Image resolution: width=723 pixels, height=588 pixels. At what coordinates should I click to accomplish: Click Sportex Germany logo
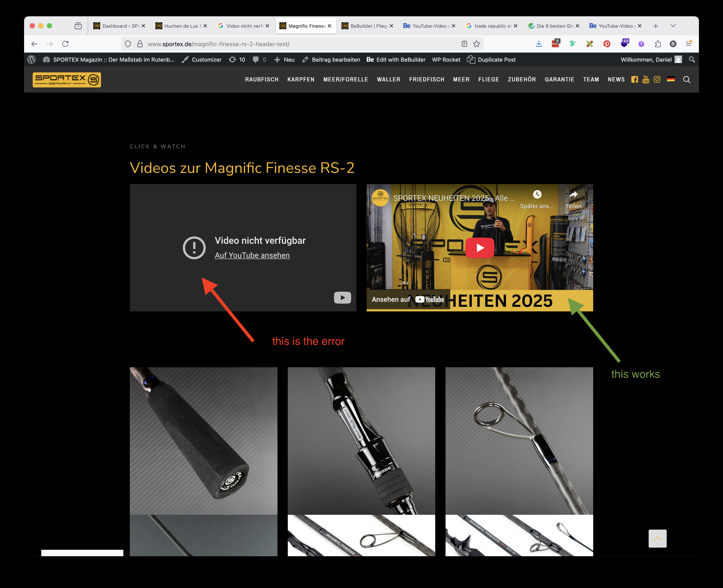point(67,80)
